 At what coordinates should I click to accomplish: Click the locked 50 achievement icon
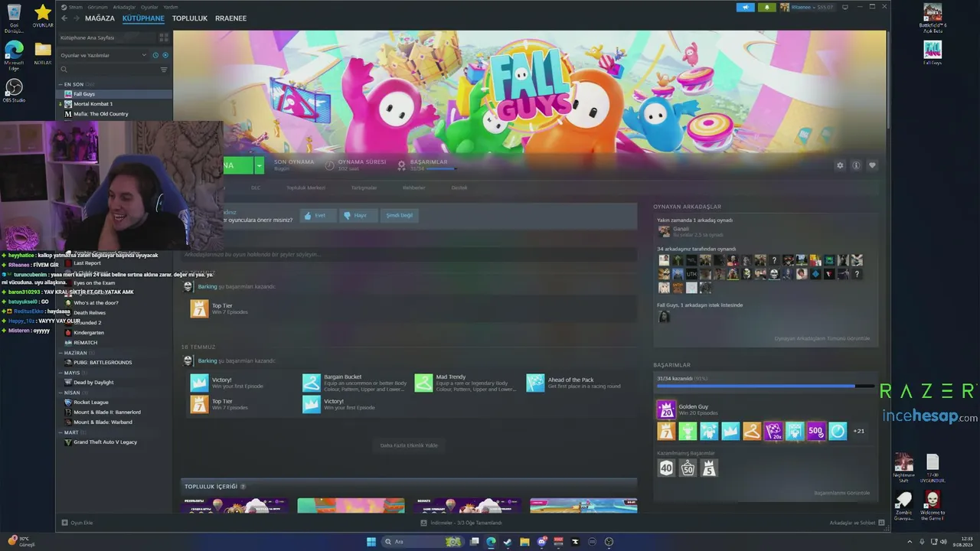tap(688, 468)
